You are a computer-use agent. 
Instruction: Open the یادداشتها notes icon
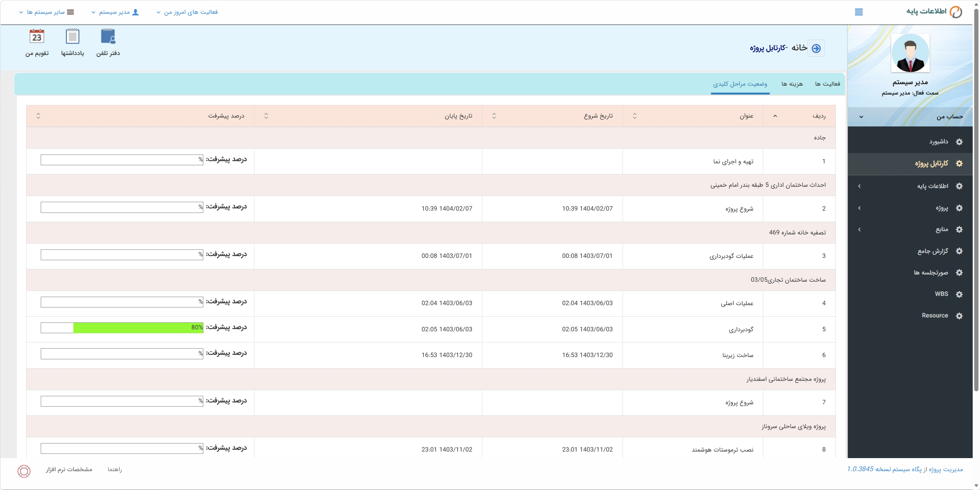72,42
